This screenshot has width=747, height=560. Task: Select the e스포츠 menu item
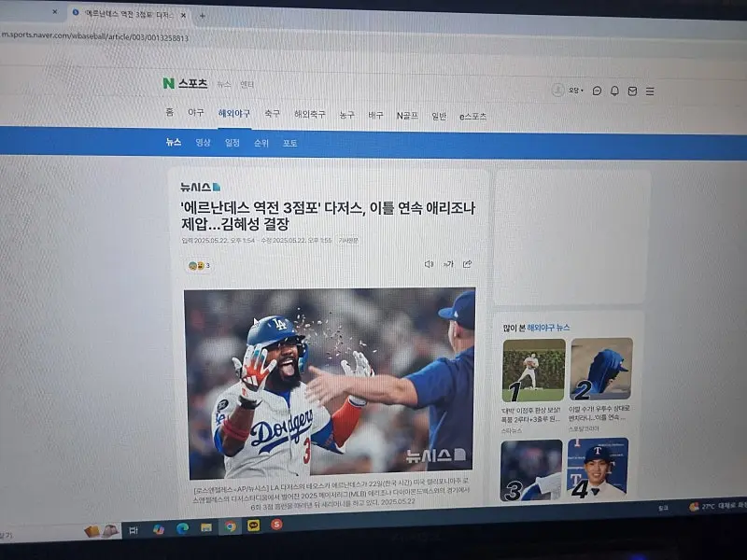[x=472, y=117]
